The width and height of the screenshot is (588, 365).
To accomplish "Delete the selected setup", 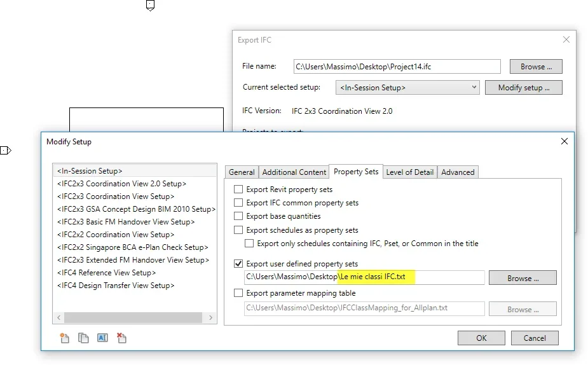I will (x=121, y=338).
